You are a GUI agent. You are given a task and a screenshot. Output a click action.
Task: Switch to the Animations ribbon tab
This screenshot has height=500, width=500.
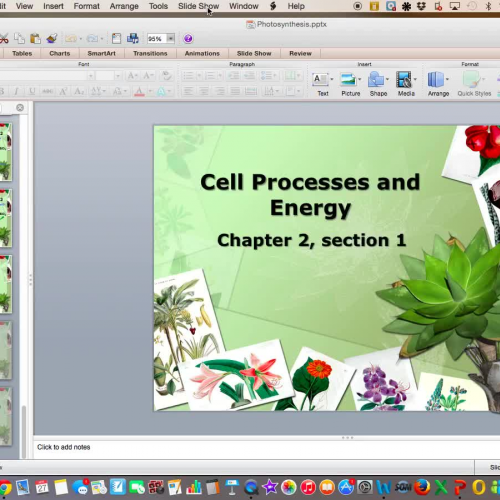coord(202,53)
